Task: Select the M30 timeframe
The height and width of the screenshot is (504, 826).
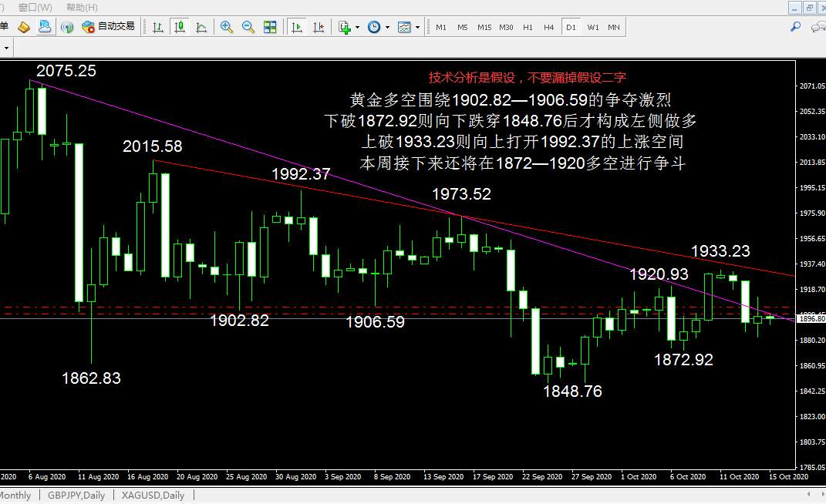Action: coord(506,28)
